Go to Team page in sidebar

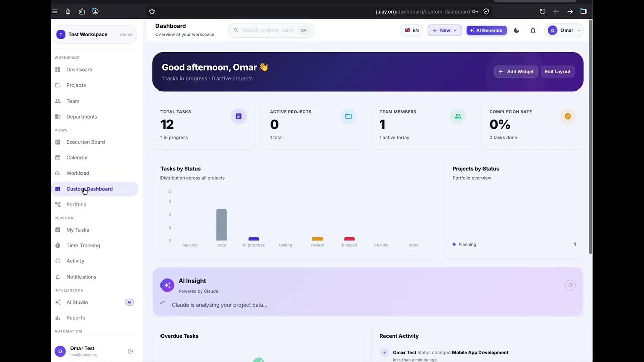tap(95, 101)
